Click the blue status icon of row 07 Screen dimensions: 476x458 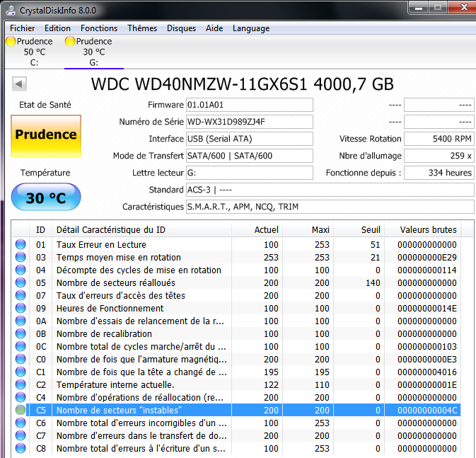click(x=21, y=295)
